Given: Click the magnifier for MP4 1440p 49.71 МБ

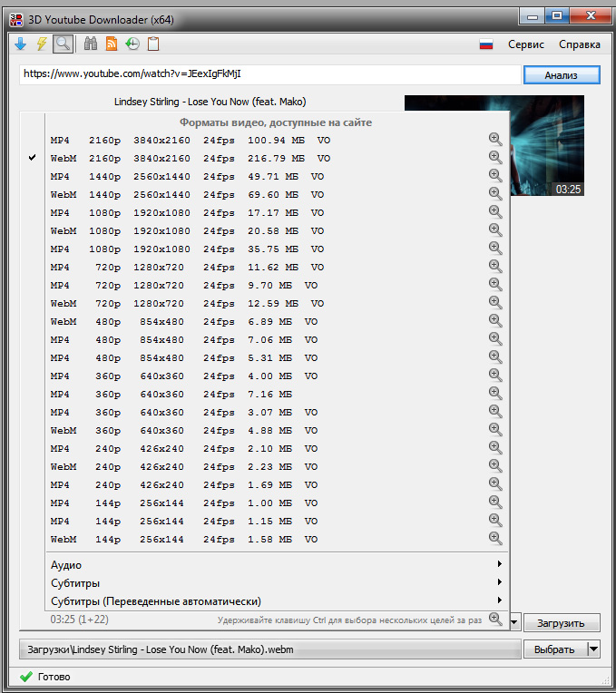Looking at the screenshot, I should [x=495, y=176].
